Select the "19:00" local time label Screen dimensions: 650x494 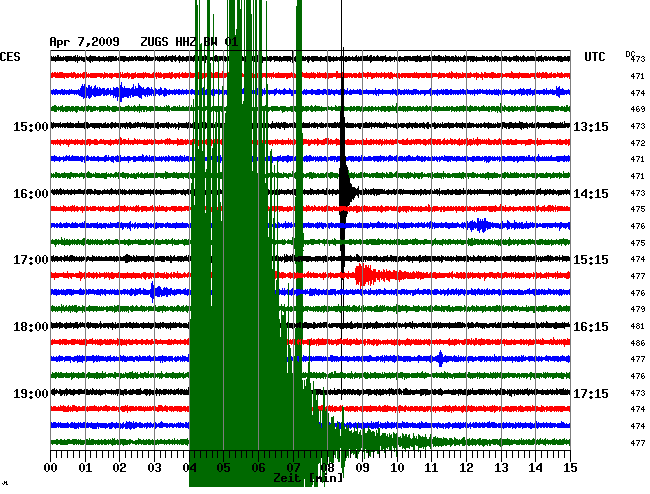[31, 393]
